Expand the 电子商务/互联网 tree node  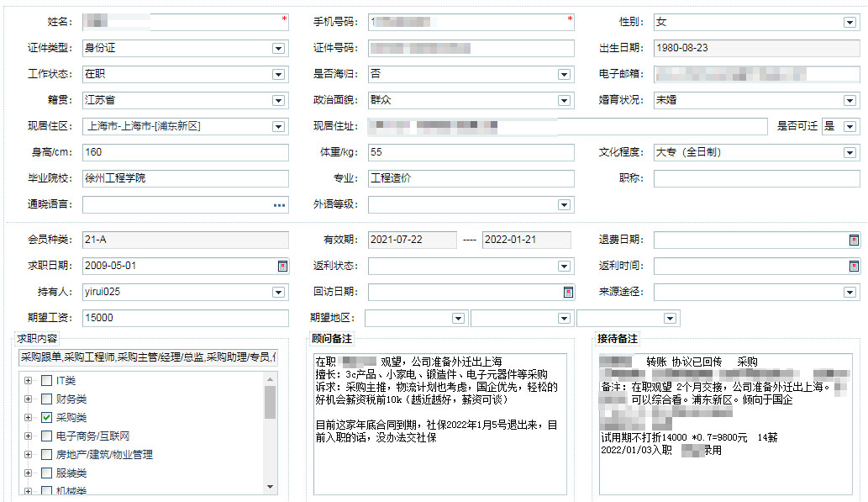tap(28, 436)
